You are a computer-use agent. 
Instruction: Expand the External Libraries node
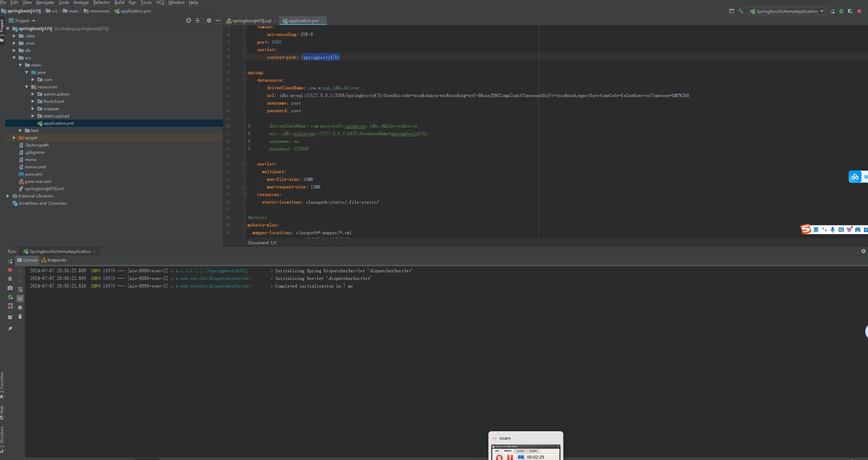8,196
